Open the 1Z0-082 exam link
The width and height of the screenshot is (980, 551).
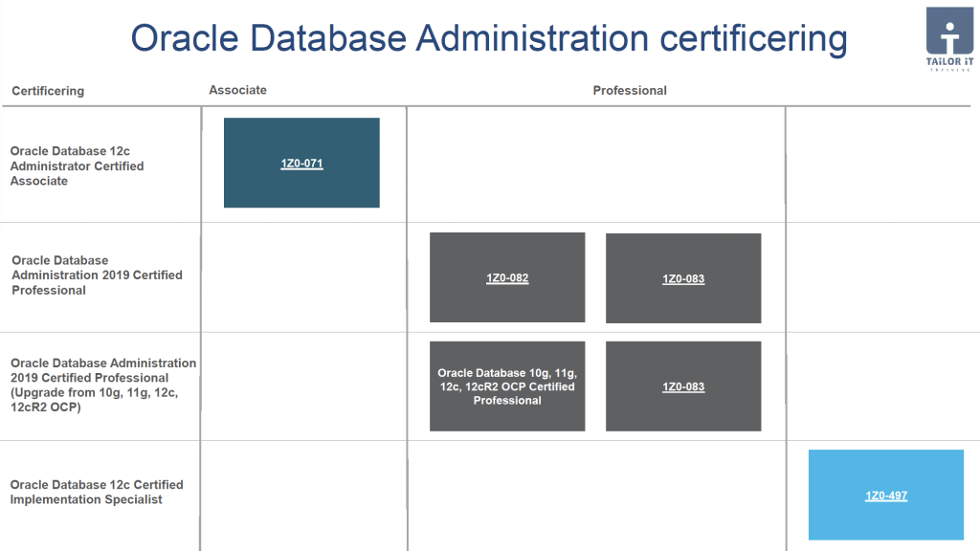pyautogui.click(x=507, y=278)
